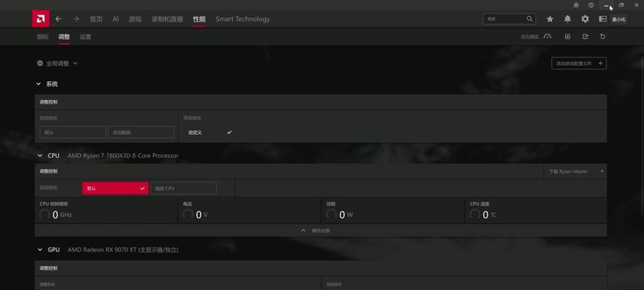The width and height of the screenshot is (644, 290).
Task: Click the 功耗 0 W reading
Action: pyautogui.click(x=339, y=215)
